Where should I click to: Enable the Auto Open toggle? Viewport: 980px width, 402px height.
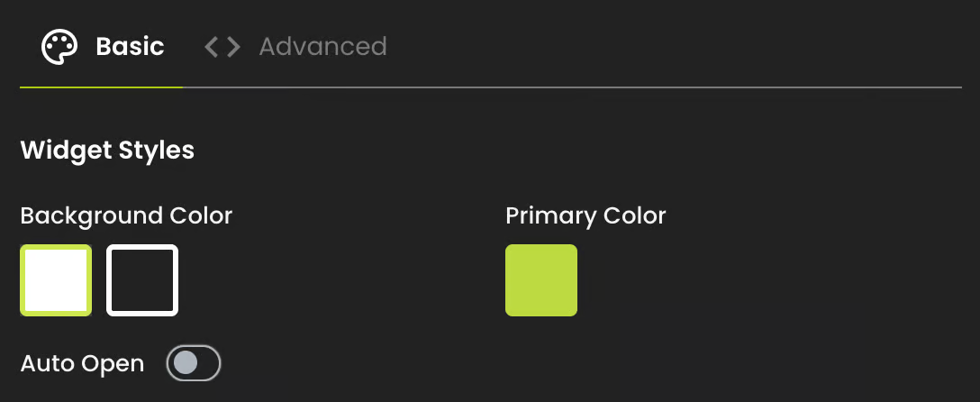[x=194, y=363]
